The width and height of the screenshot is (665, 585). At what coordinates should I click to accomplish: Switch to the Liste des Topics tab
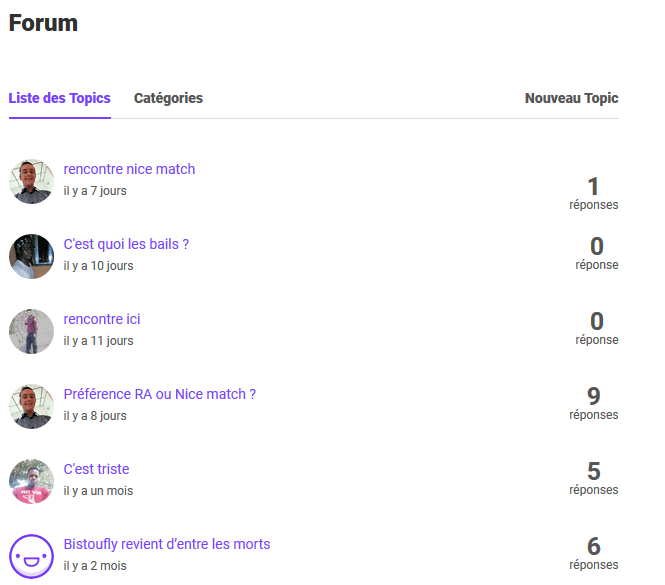point(59,98)
